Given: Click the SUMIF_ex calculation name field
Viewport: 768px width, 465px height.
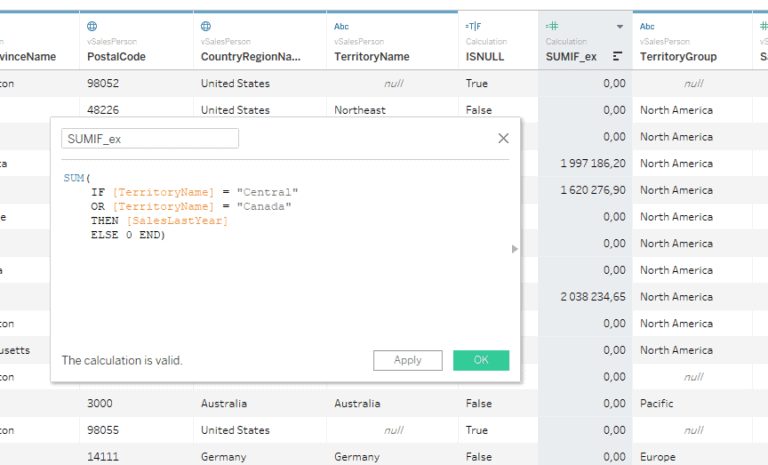Looking at the screenshot, I should click(150, 138).
